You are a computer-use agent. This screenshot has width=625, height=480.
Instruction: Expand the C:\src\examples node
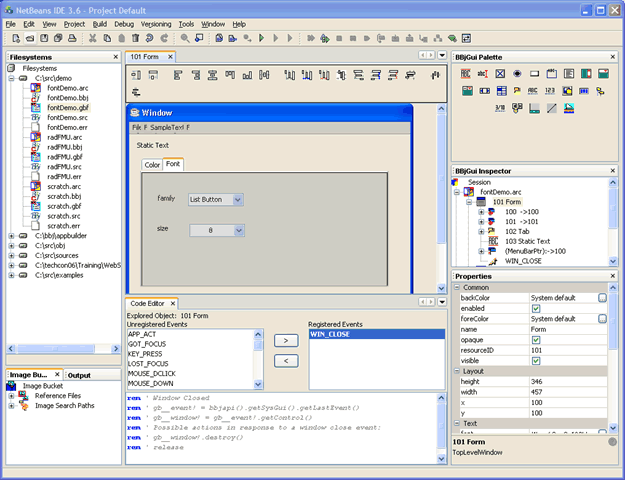click(x=12, y=275)
